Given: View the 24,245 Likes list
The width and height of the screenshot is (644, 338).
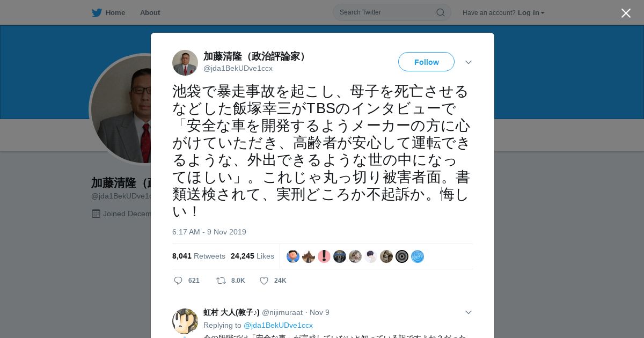Looking at the screenshot, I should 252,256.
